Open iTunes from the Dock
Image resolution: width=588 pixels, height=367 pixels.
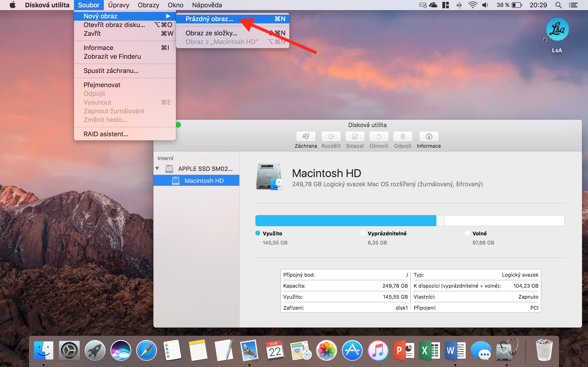378,350
